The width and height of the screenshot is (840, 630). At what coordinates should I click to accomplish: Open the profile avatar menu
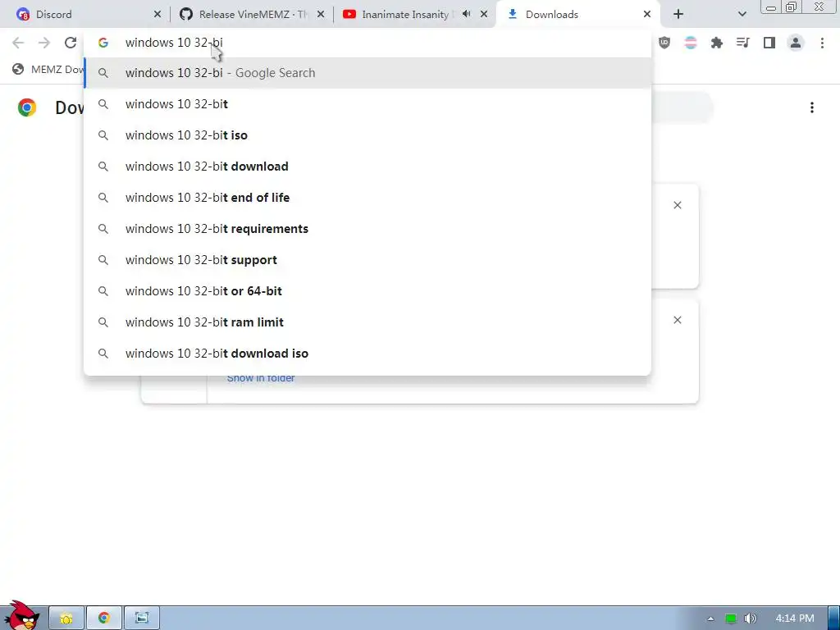click(x=796, y=43)
